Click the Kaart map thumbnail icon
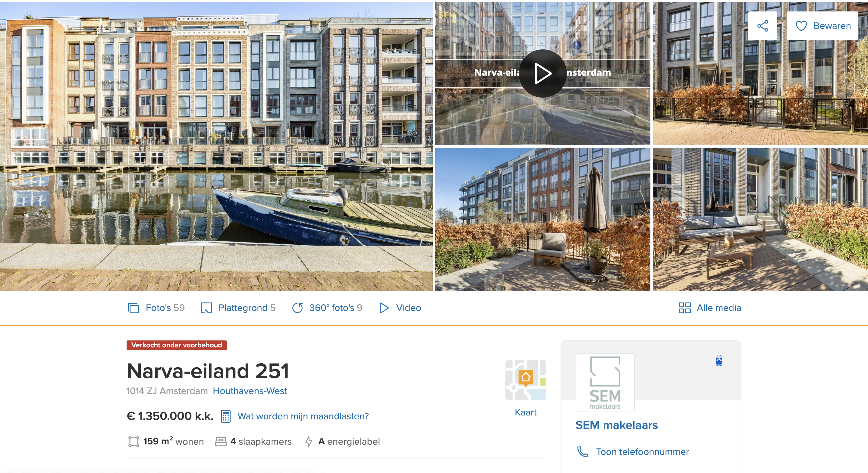 pos(525,380)
